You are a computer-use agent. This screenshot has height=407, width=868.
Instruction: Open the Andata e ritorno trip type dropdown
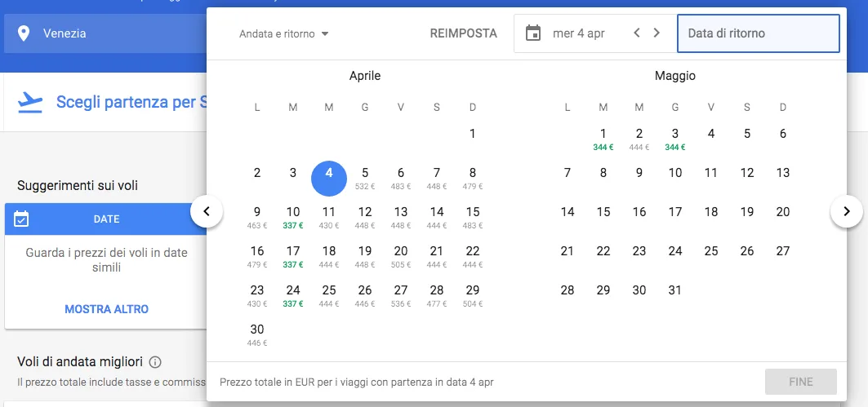pos(283,34)
